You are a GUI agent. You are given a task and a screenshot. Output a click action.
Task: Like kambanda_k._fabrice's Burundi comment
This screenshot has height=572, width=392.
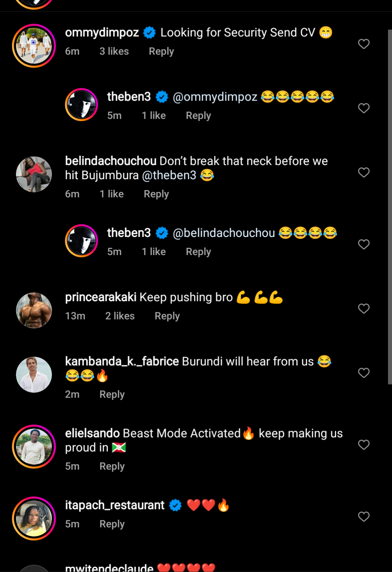pos(364,373)
